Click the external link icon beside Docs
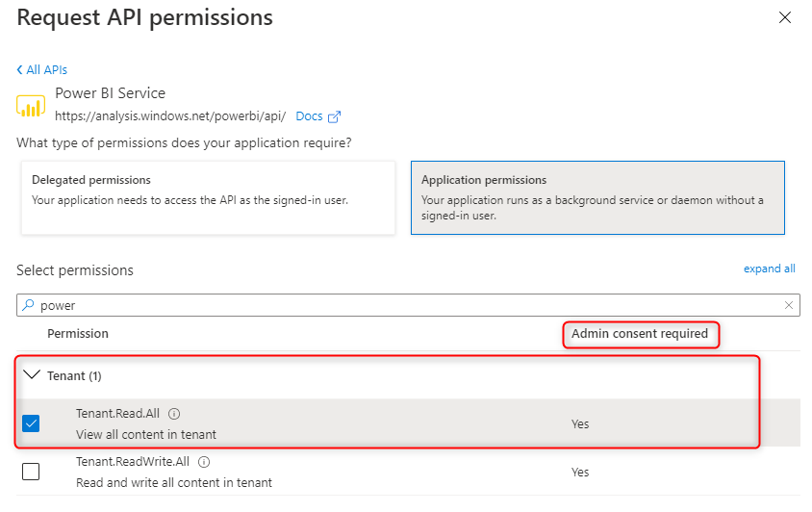This screenshot has width=812, height=512. coord(335,116)
